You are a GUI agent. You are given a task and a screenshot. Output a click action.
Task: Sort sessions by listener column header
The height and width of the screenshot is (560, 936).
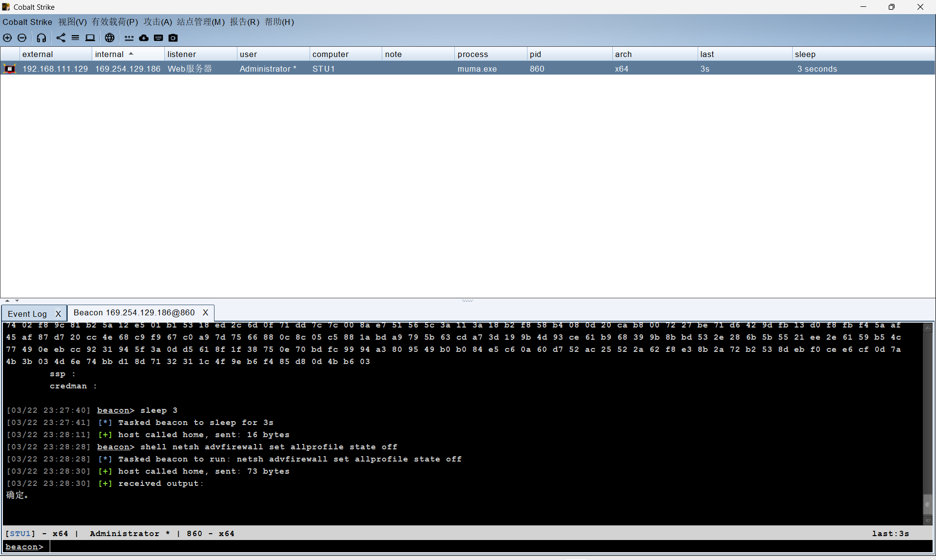point(201,54)
